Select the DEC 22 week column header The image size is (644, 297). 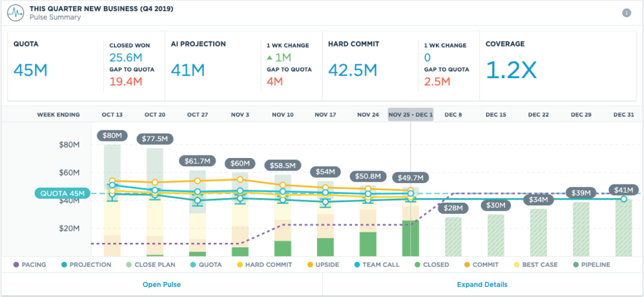539,115
